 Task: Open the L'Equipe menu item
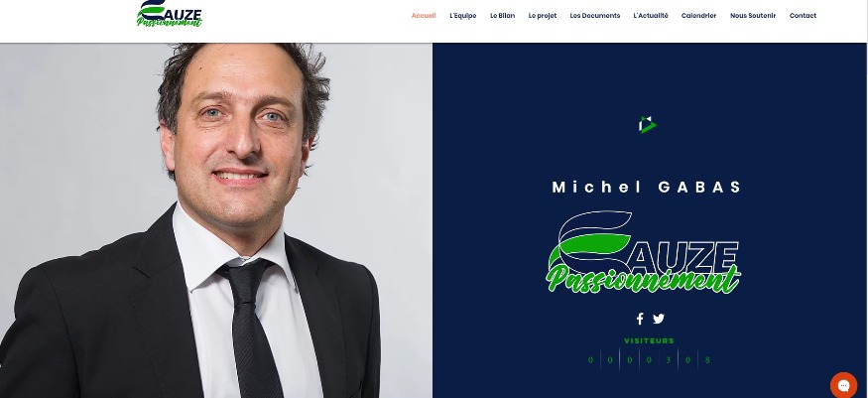tap(463, 16)
